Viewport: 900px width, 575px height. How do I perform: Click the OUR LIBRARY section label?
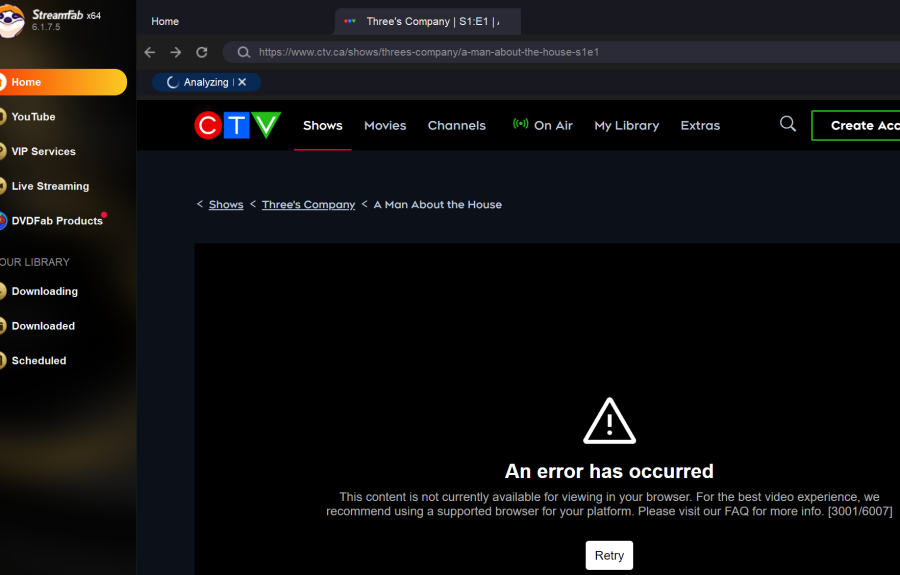tap(34, 262)
